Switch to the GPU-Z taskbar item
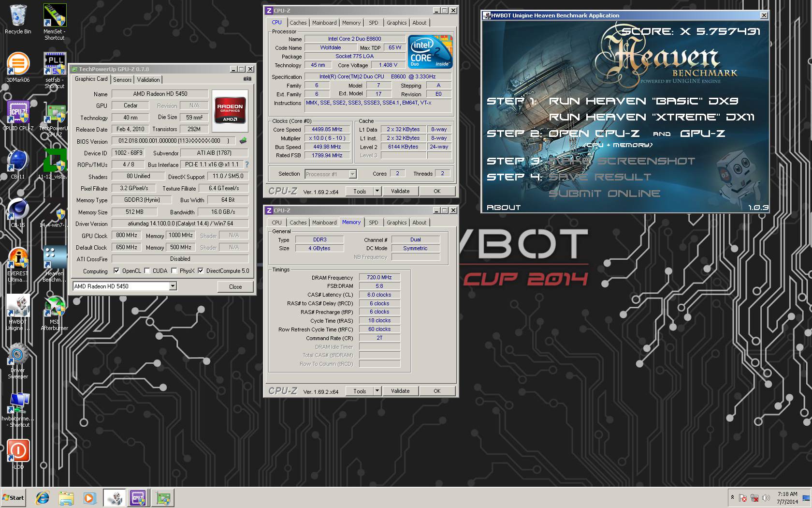This screenshot has height=508, width=812. pyautogui.click(x=163, y=498)
